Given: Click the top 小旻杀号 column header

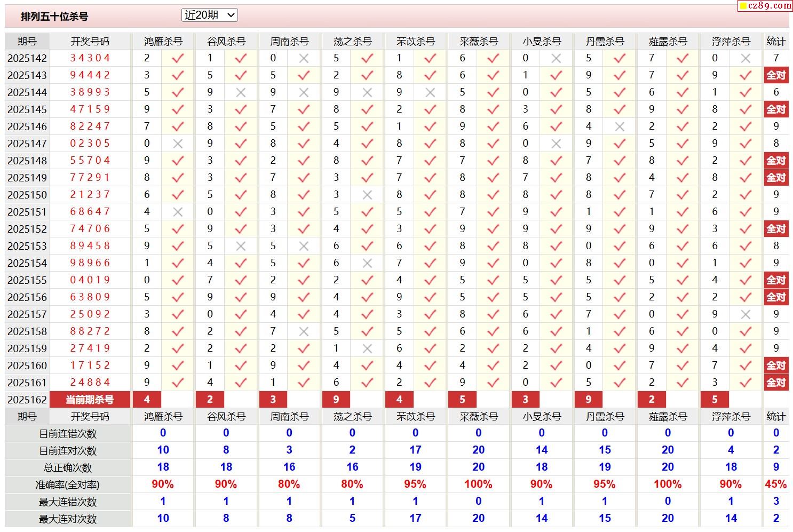Looking at the screenshot, I should (542, 41).
